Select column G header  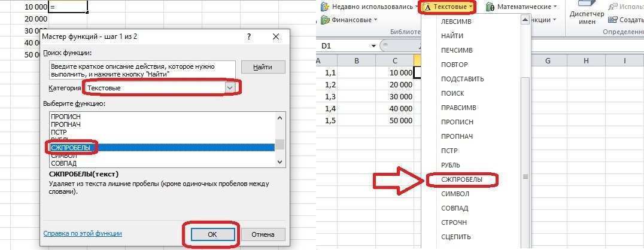[548, 61]
